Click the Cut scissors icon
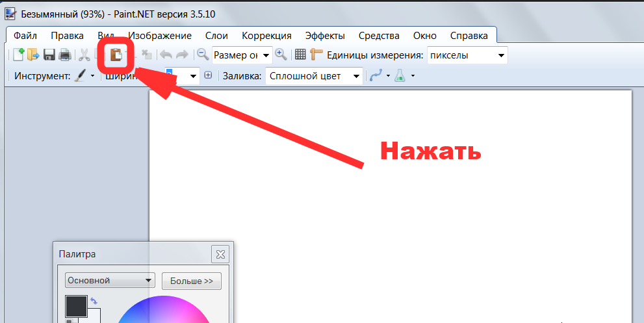The image size is (644, 323). [84, 55]
